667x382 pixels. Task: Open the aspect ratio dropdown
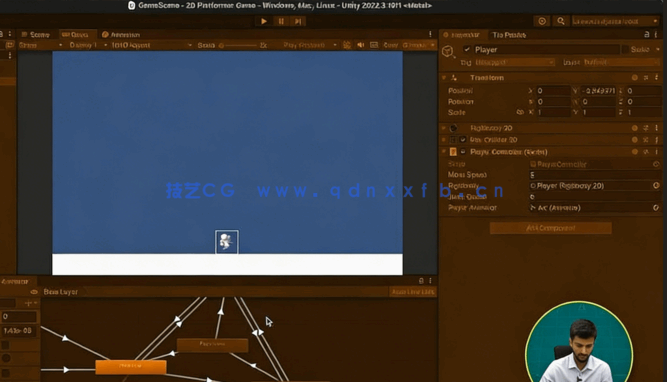pos(151,45)
